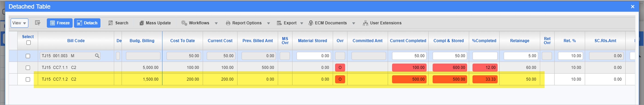Sort by the Current Cost column header
This screenshot has width=644, height=105.
tap(220, 41)
